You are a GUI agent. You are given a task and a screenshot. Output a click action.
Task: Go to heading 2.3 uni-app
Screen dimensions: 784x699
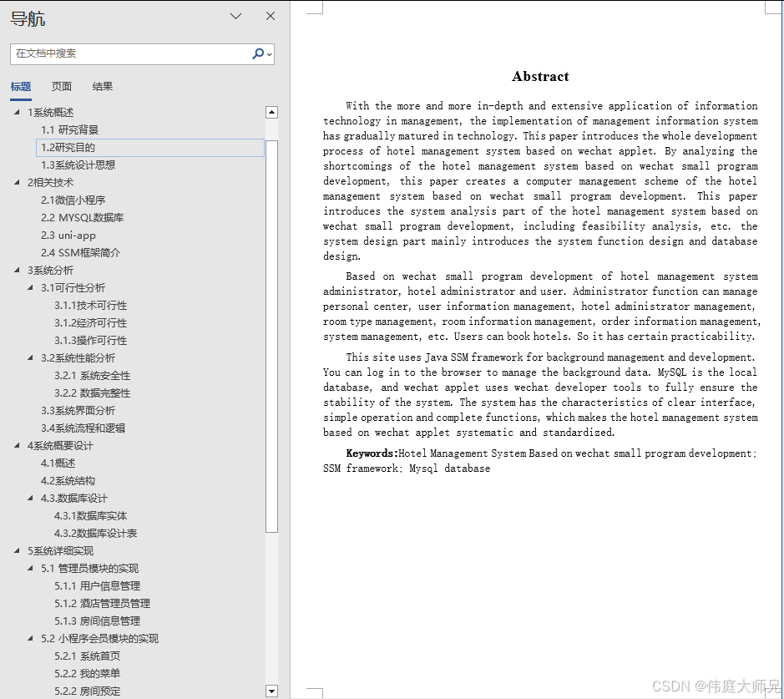point(68,235)
